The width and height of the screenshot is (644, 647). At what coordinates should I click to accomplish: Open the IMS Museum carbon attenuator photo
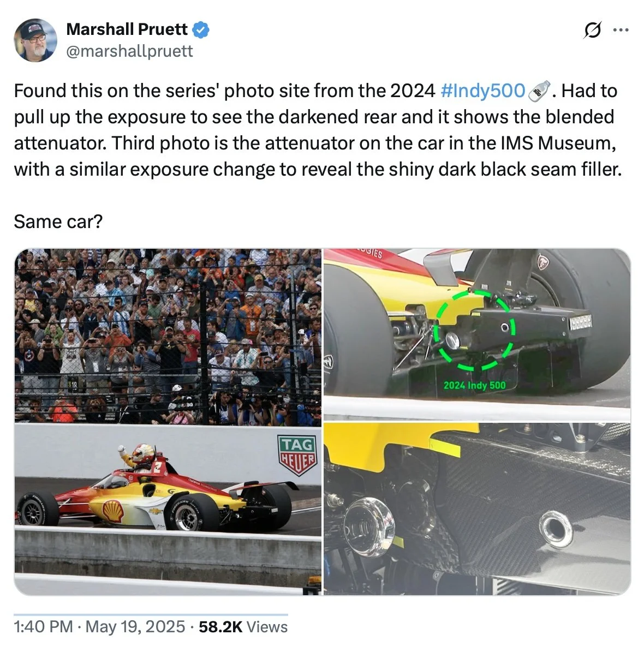[477, 509]
